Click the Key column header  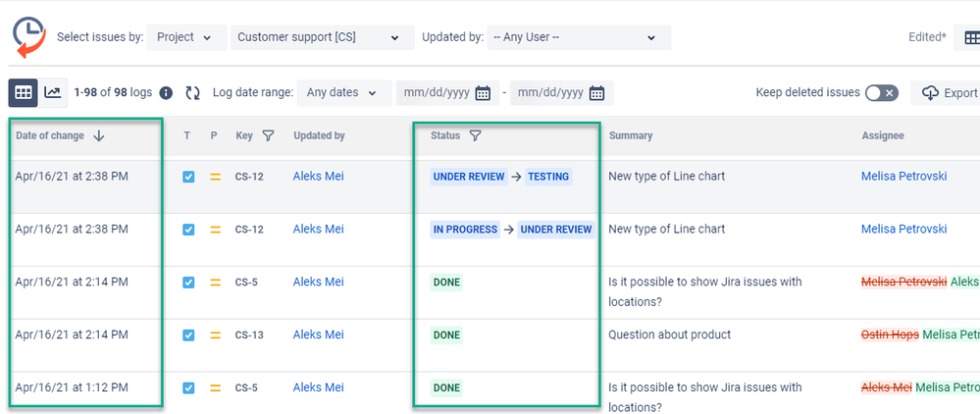(x=244, y=135)
